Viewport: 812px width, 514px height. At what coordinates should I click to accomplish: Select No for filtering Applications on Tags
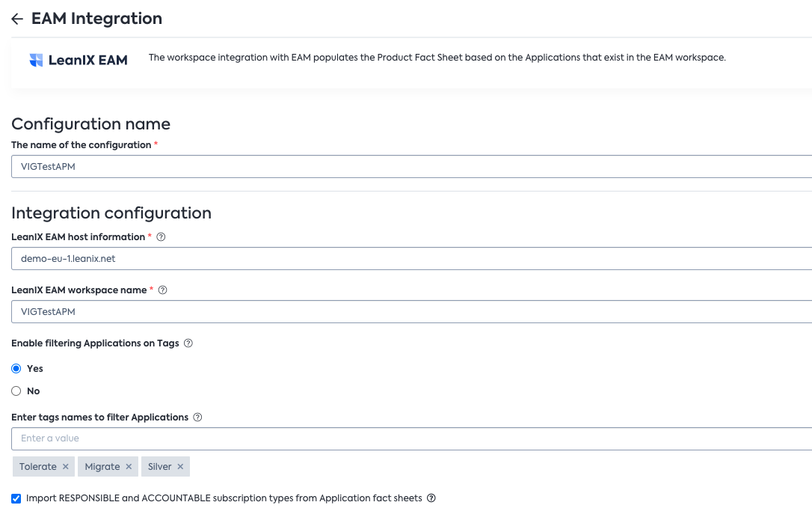coord(16,391)
